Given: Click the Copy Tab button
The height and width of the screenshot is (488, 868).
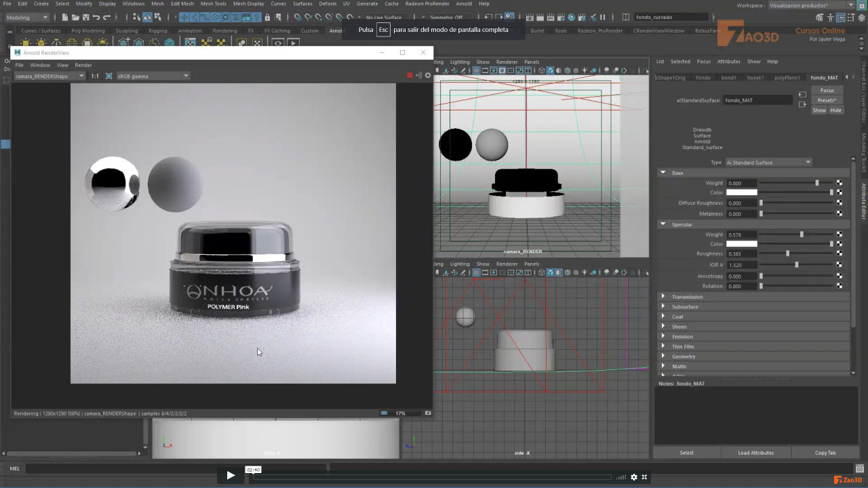Looking at the screenshot, I should tap(825, 453).
